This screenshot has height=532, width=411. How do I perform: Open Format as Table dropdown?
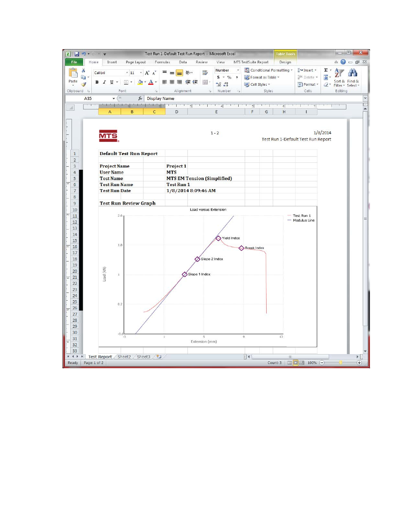pos(262,78)
